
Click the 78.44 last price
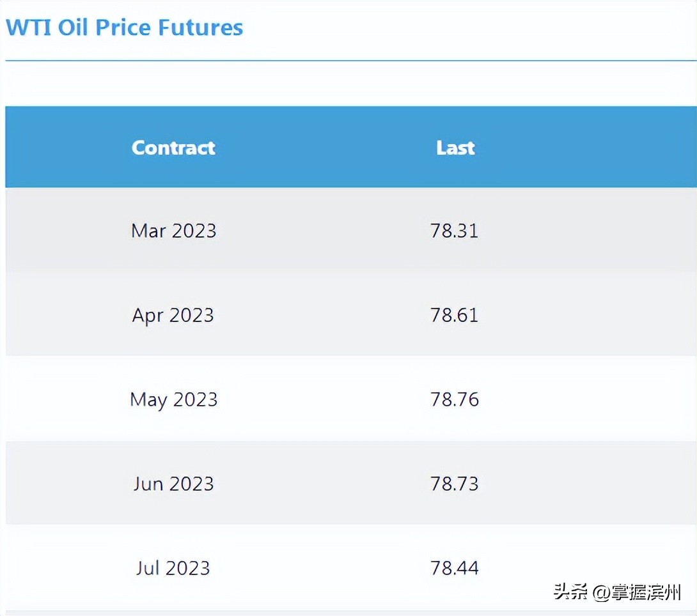pyautogui.click(x=454, y=568)
